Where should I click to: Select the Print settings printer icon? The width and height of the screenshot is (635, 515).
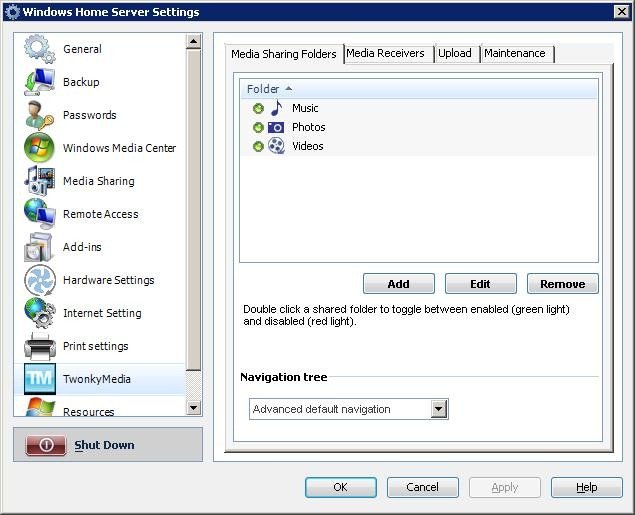pos(39,346)
